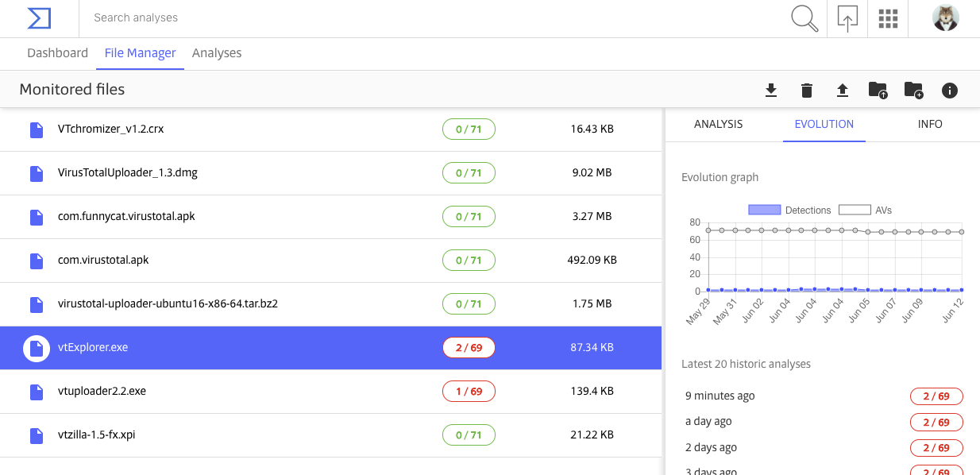Click file icon of VirusTotalUploader_1.3.dmg
The width and height of the screenshot is (980, 475).
(x=37, y=173)
